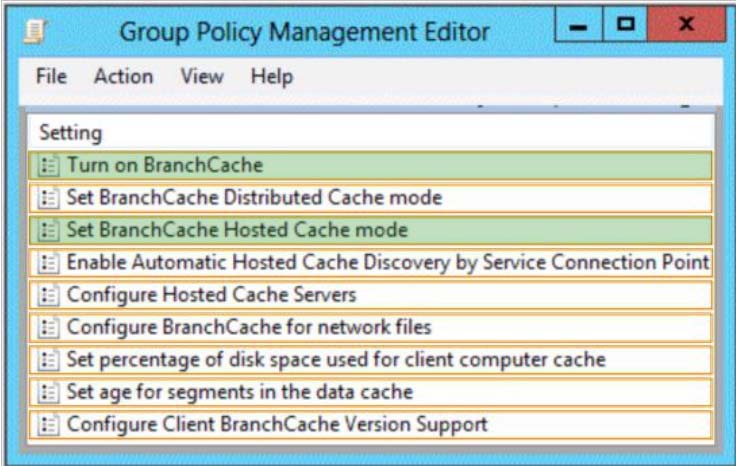Click the Automatic Hosted Cache Discovery icon
The image size is (736, 466).
[x=48, y=263]
